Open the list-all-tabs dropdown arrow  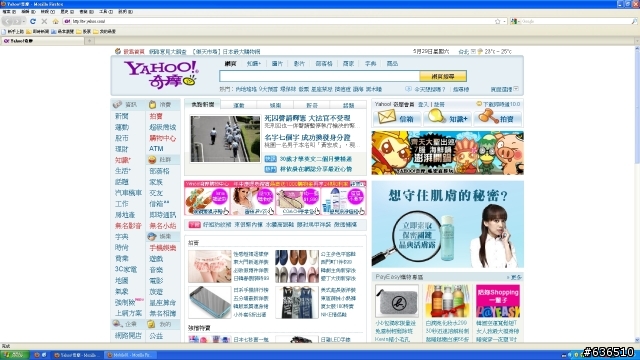[x=637, y=41]
